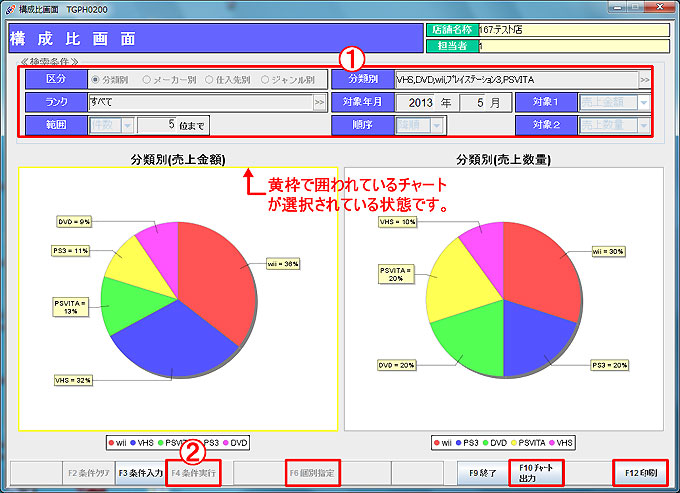The height and width of the screenshot is (493, 680).
Task: Click the ランク field showing すべて
Action: pyautogui.click(x=200, y=102)
